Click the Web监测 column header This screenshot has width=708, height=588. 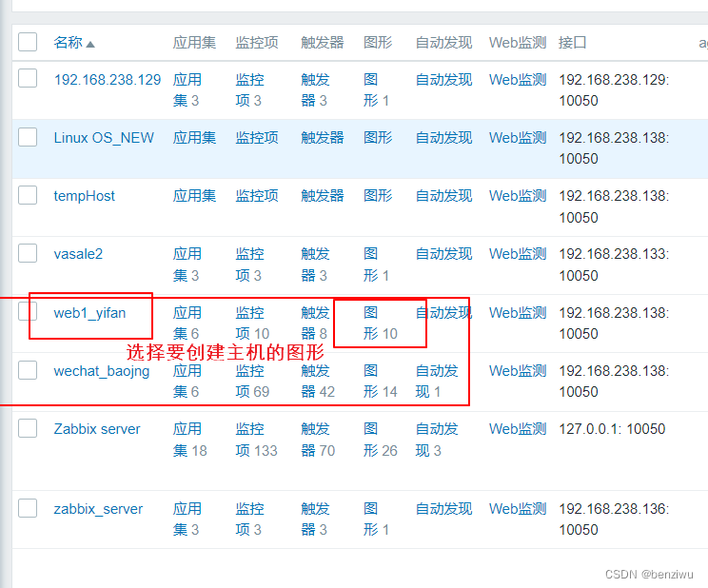click(518, 43)
